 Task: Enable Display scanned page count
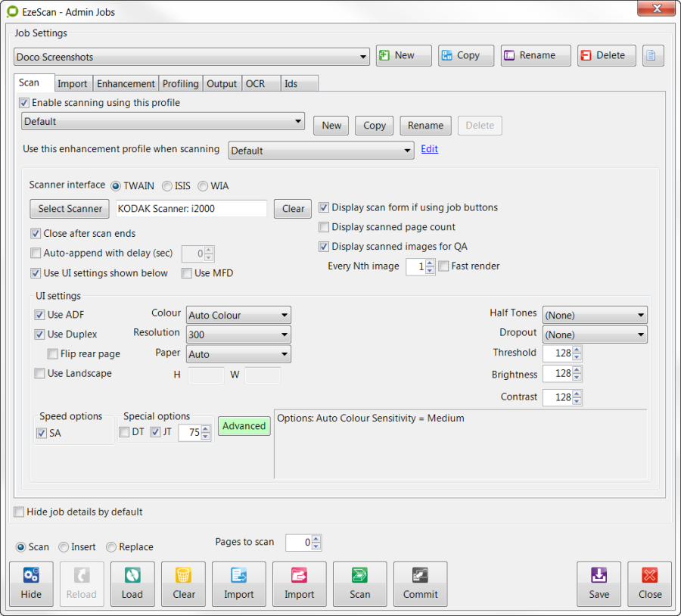[x=324, y=227]
